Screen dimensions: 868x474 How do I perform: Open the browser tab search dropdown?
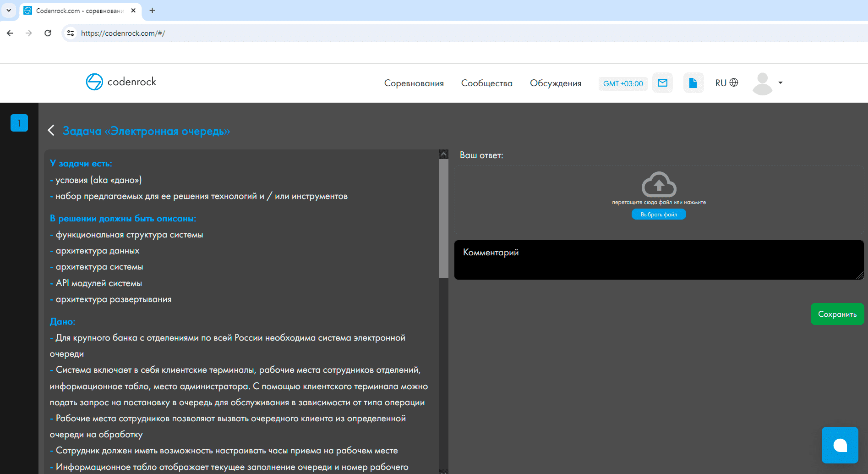coord(9,10)
